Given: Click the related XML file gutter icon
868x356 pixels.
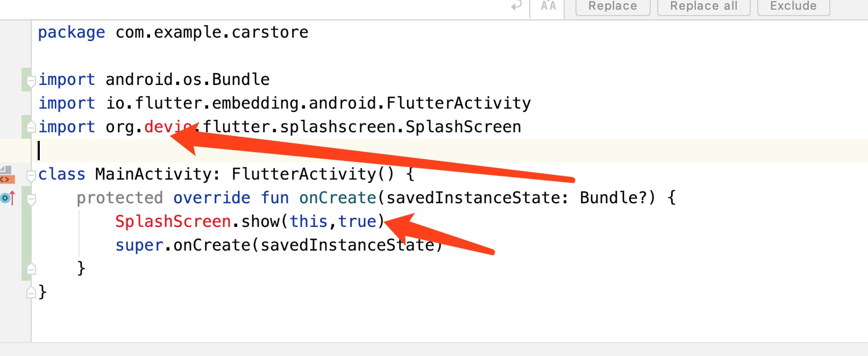Looking at the screenshot, I should 6,175.
